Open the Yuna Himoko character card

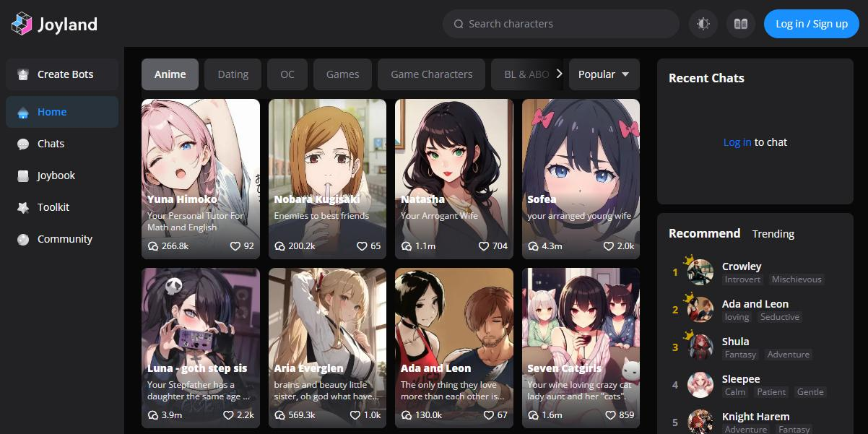point(201,179)
